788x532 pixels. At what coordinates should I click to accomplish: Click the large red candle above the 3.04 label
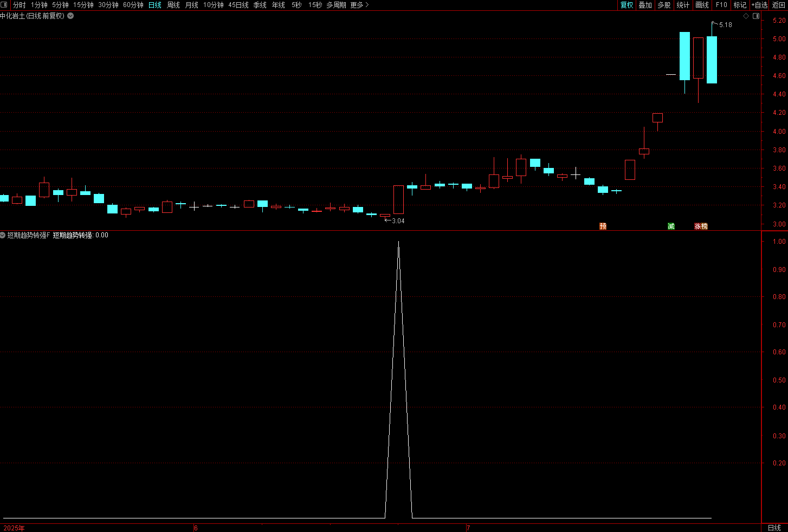(398, 199)
